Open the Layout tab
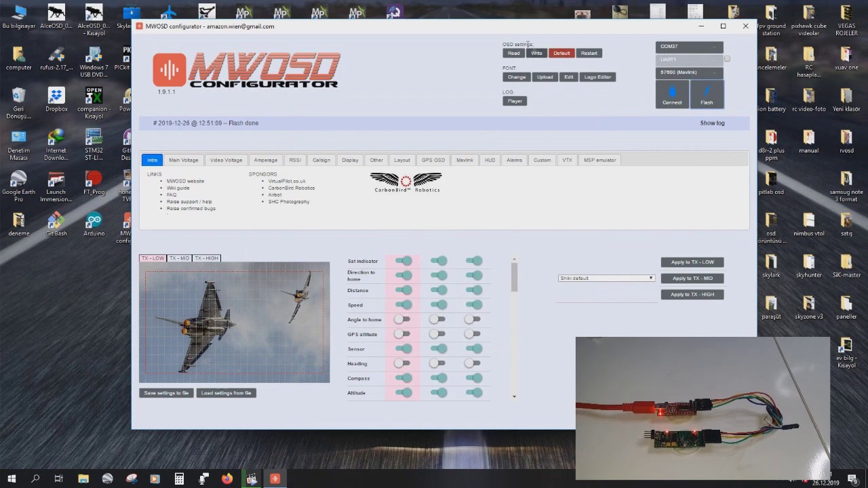868x488 pixels. pos(402,160)
